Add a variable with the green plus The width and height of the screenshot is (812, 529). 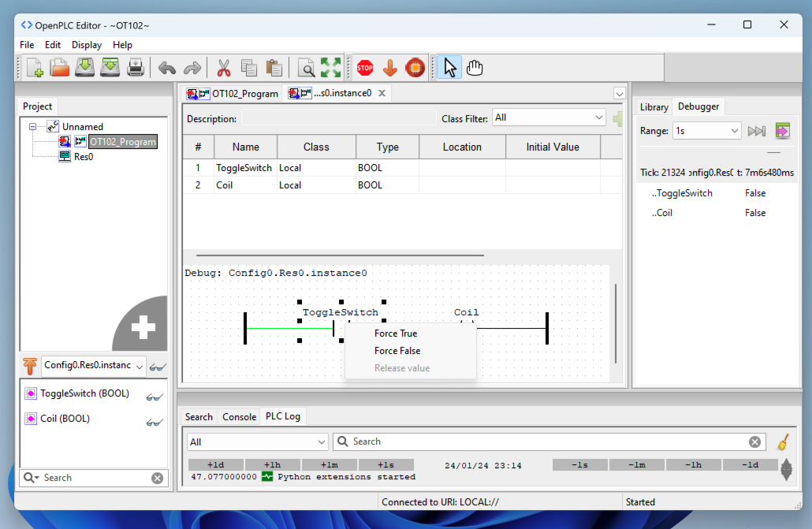pos(617,118)
